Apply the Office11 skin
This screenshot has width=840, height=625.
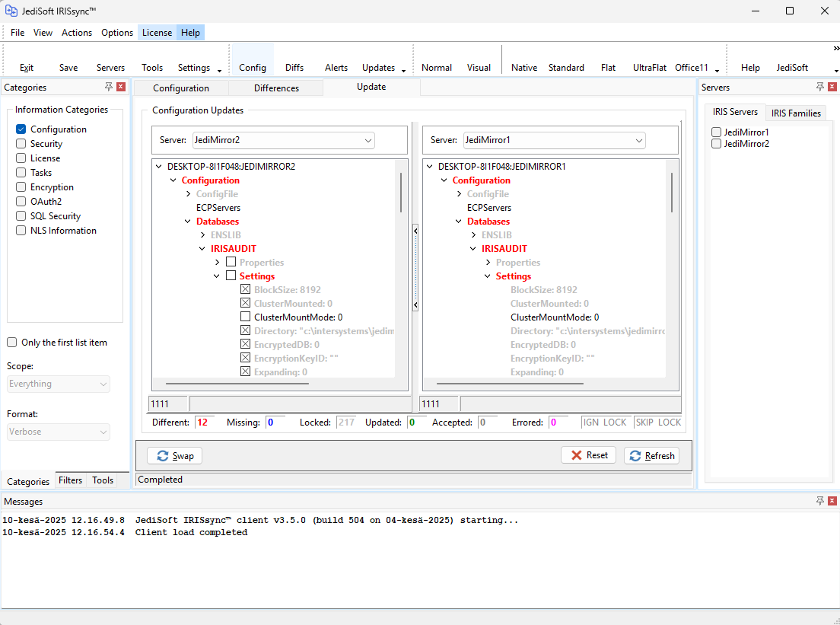pyautogui.click(x=691, y=68)
